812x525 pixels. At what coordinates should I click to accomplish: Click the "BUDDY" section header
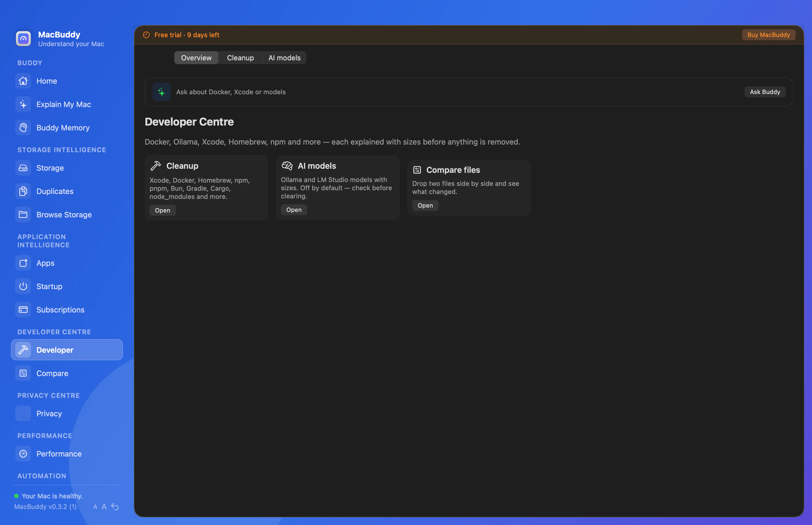[x=30, y=63]
